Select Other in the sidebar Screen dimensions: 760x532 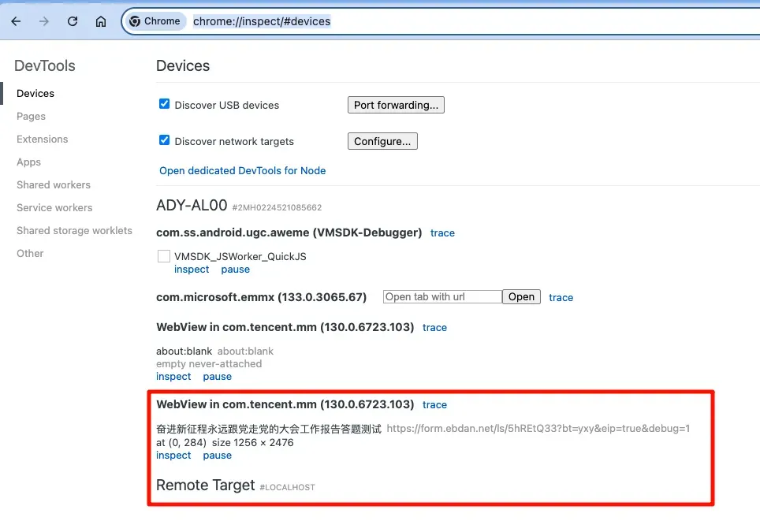[x=30, y=254]
